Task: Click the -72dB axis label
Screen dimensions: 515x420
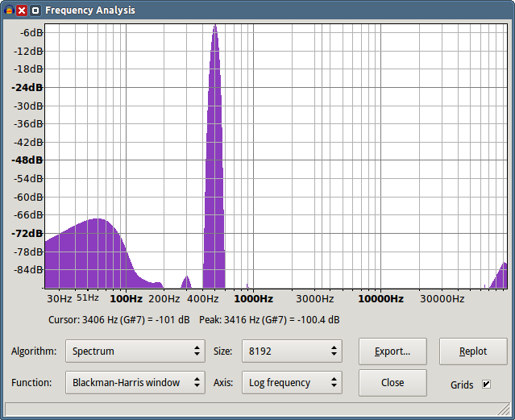Action: coord(27,234)
